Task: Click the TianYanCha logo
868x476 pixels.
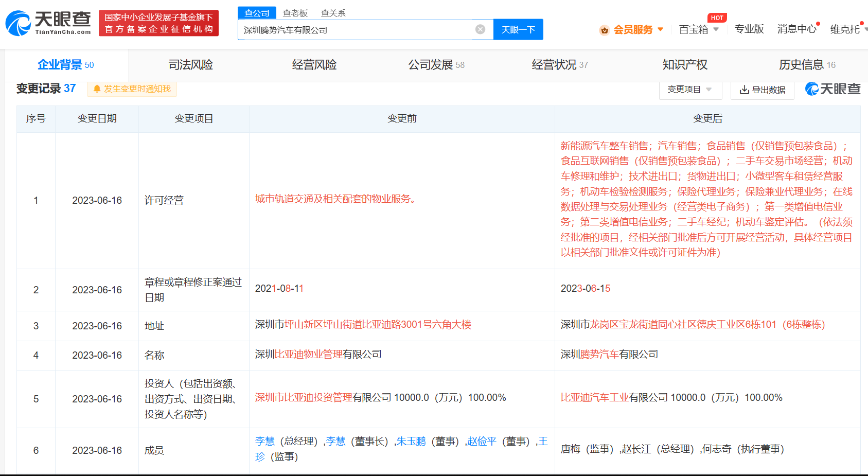Action: (x=48, y=23)
